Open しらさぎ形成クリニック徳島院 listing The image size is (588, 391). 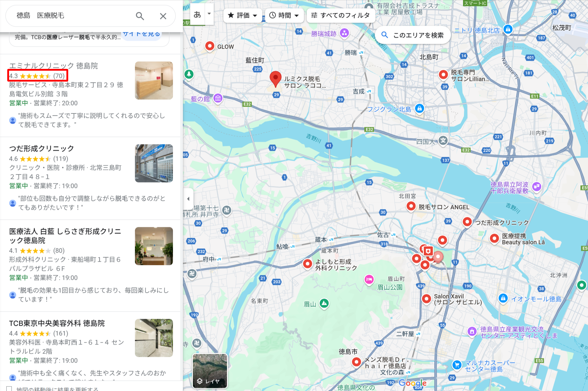click(65, 236)
